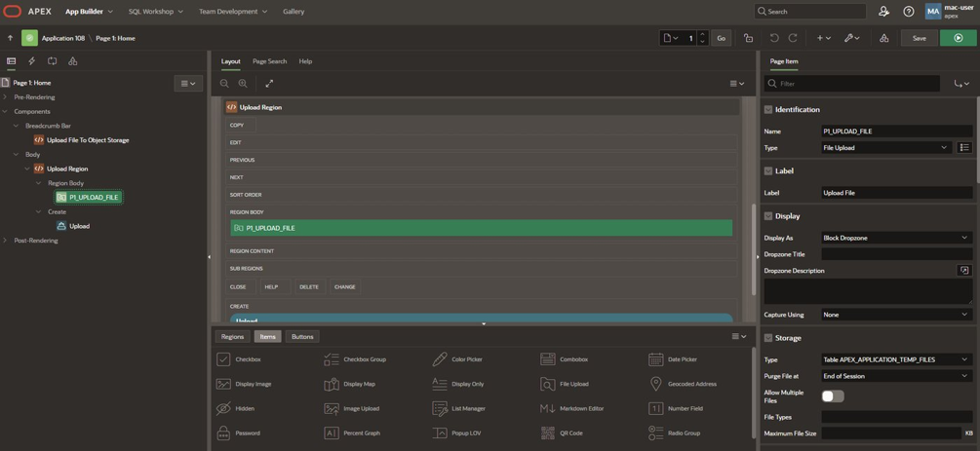
Task: Go up with the arrow beside Application 108
Action: point(10,38)
